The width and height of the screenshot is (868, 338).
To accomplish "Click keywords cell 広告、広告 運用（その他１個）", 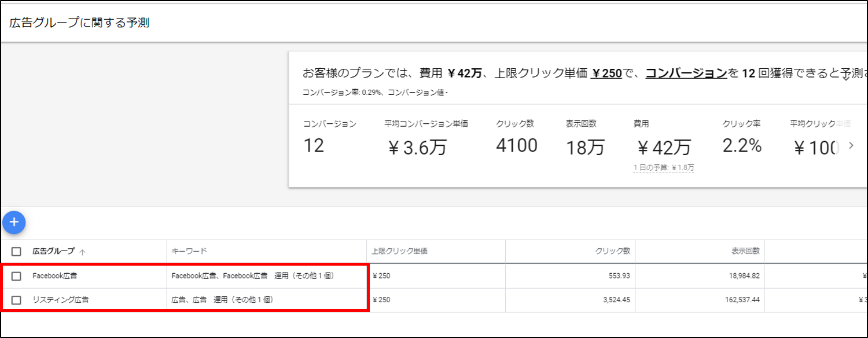I will pyautogui.click(x=222, y=300).
